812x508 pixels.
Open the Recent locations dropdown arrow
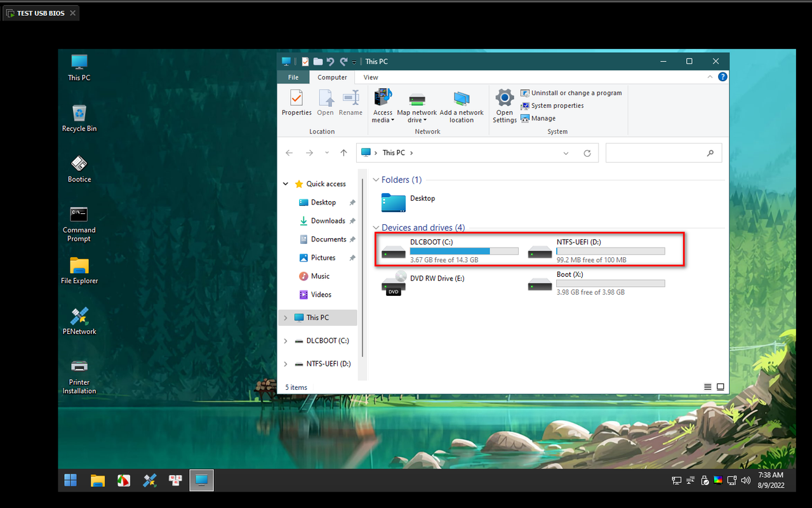pos(327,153)
